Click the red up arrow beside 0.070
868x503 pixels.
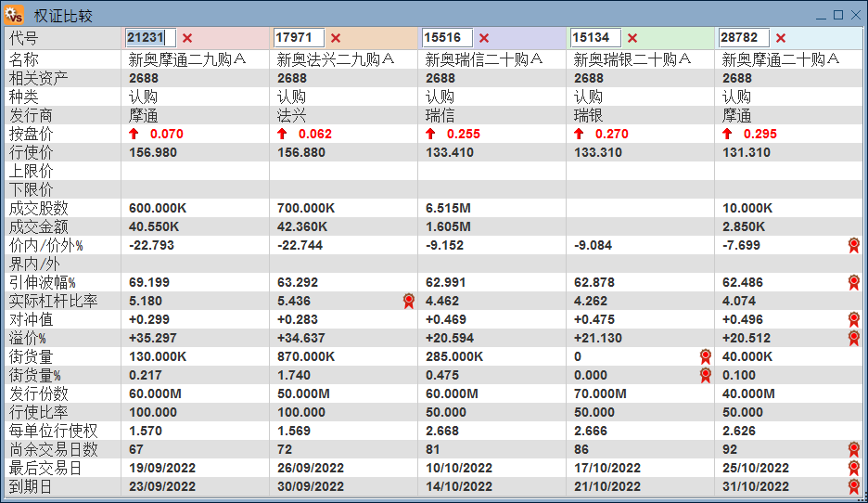coord(134,134)
